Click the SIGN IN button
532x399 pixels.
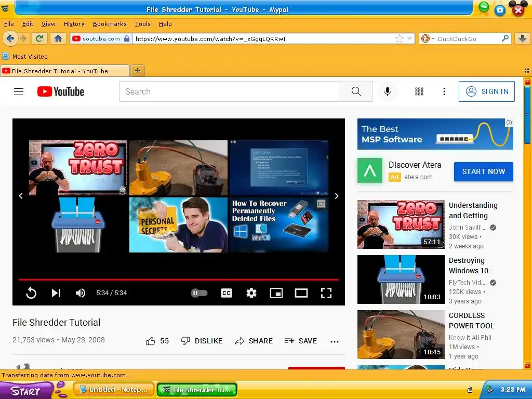pyautogui.click(x=486, y=91)
